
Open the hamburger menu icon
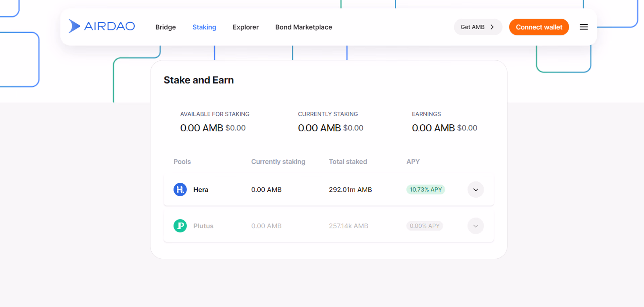point(584,27)
